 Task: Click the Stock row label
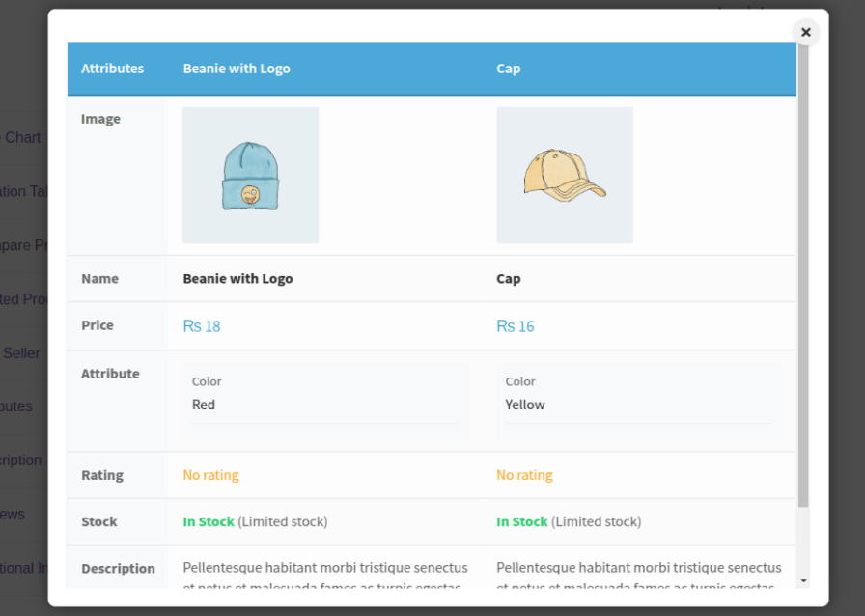click(x=99, y=521)
